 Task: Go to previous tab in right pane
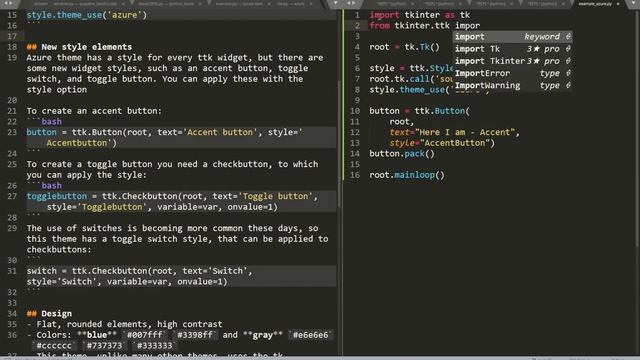349,3
